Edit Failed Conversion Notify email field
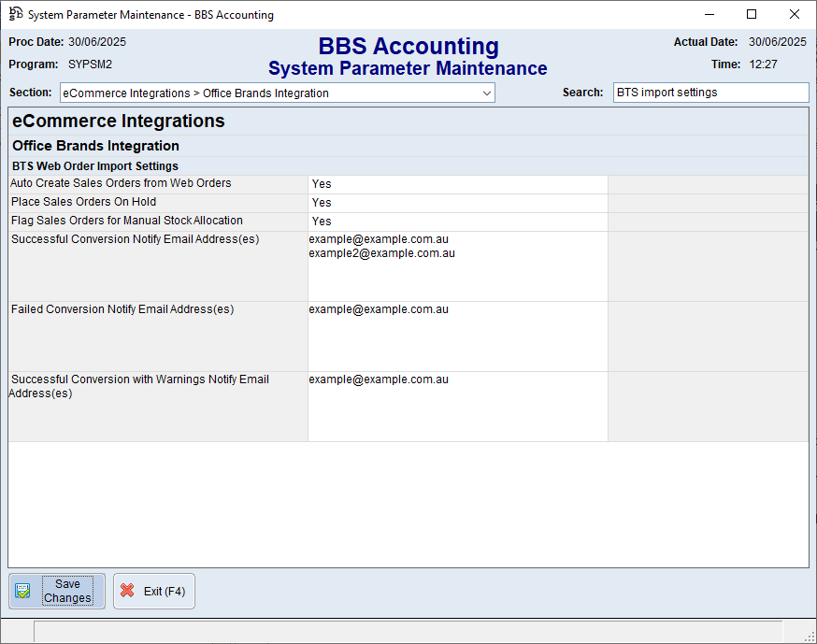The image size is (817, 644). tap(457, 336)
